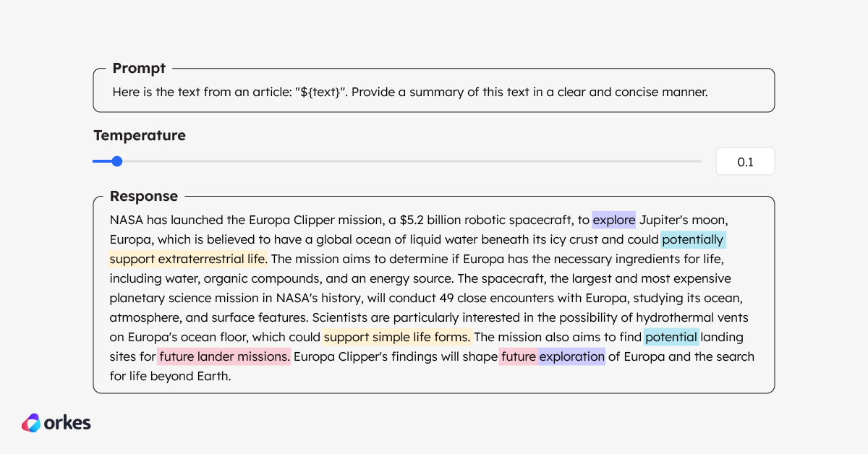Image resolution: width=868 pixels, height=454 pixels.
Task: Click highlighted phrase "support extraterrestrial life."
Action: (x=188, y=259)
